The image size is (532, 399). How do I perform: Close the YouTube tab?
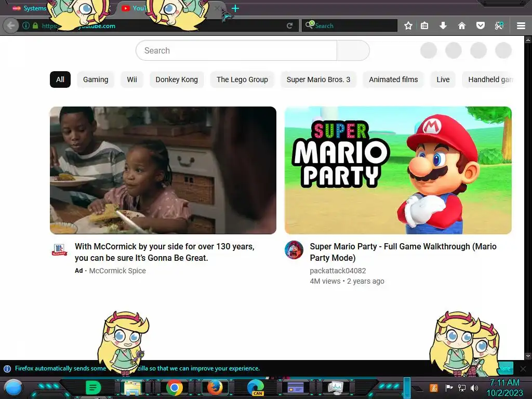pos(218,8)
